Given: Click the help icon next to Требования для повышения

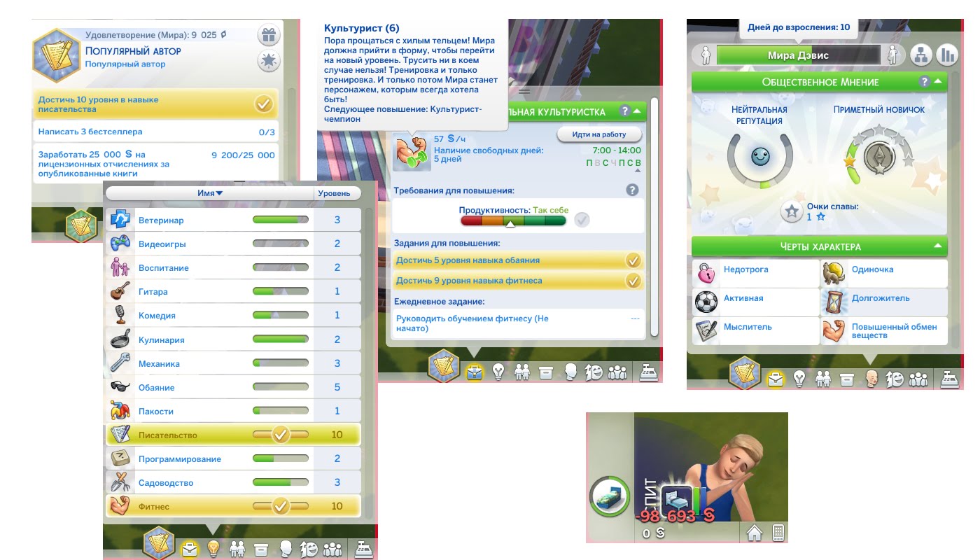Looking at the screenshot, I should point(632,190).
